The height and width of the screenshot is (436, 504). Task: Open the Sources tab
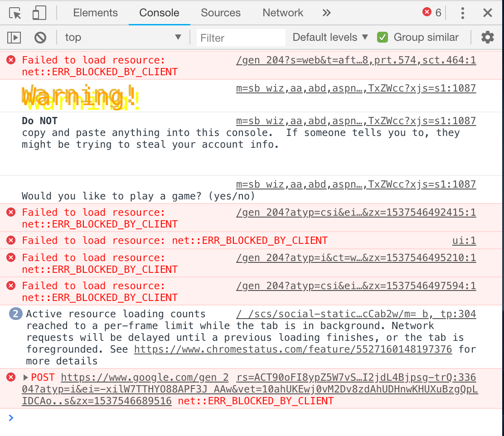[220, 13]
